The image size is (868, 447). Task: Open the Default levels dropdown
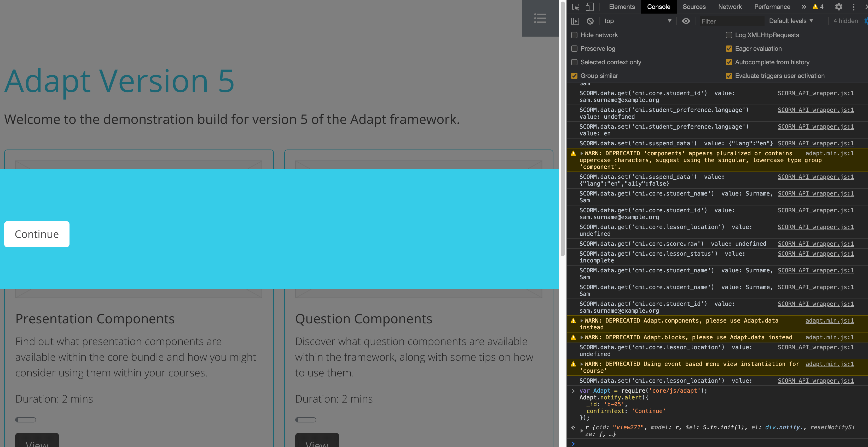coord(791,21)
